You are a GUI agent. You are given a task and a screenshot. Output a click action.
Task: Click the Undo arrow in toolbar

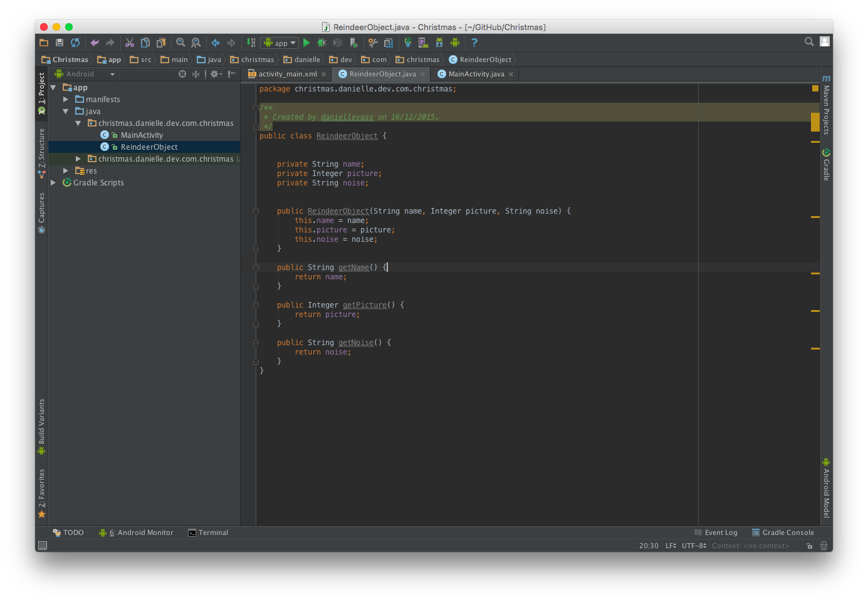tap(95, 43)
